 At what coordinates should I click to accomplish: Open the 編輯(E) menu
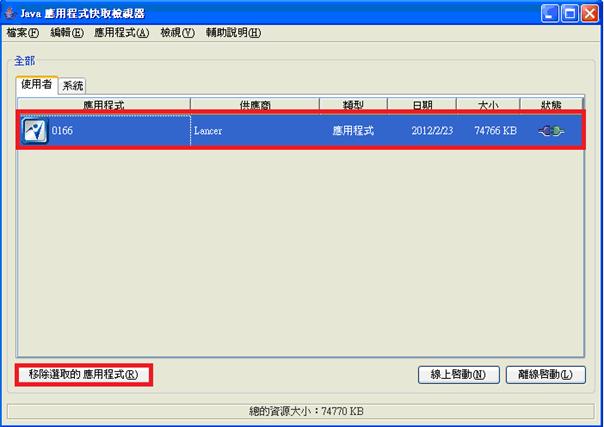tap(67, 32)
